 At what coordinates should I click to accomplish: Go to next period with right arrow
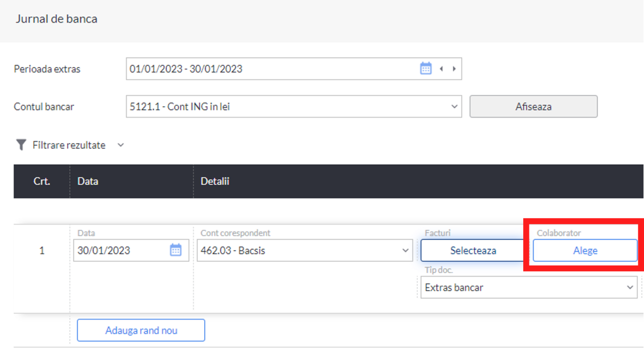(454, 69)
